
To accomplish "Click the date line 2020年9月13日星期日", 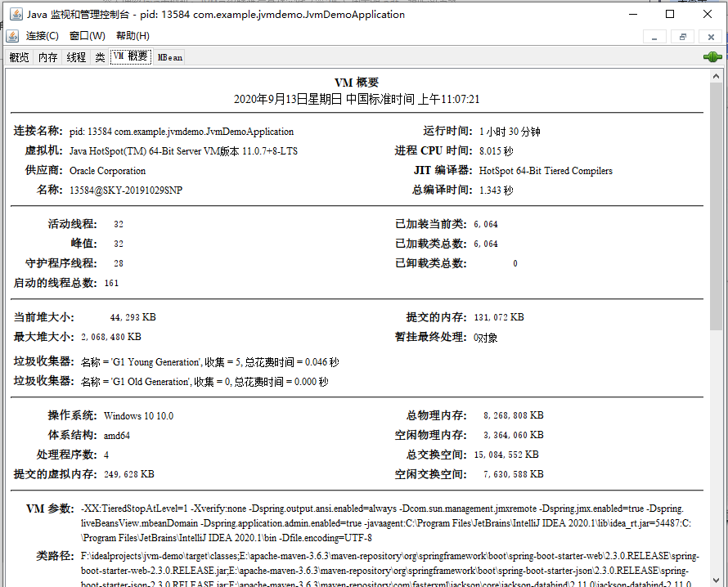I will coord(357,99).
